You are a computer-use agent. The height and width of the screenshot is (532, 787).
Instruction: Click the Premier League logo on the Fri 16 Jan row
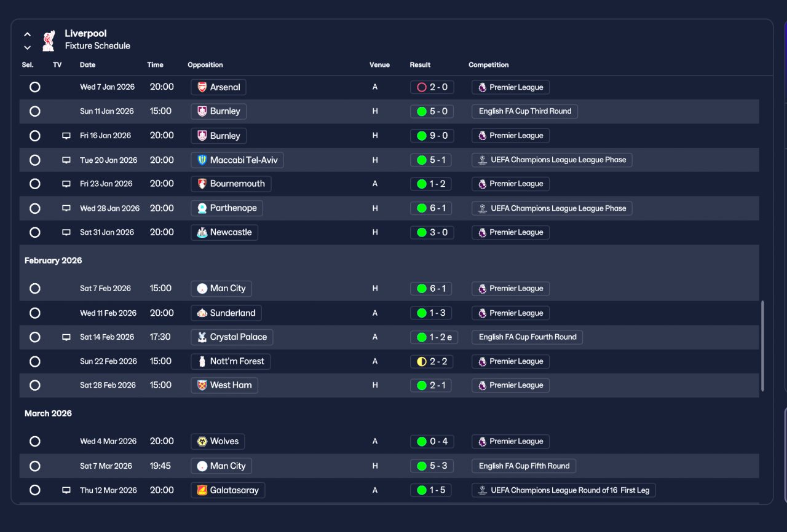tap(482, 136)
